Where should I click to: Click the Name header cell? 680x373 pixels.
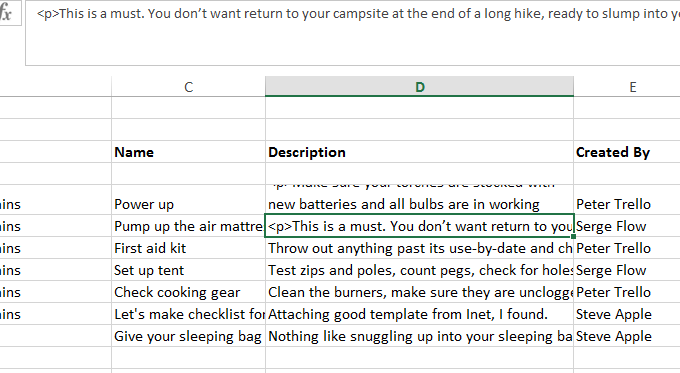(x=188, y=152)
